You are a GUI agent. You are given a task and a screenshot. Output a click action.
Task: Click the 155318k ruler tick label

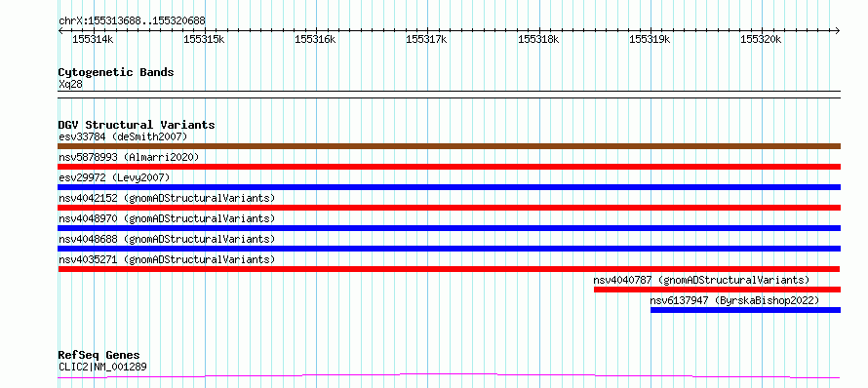[538, 39]
